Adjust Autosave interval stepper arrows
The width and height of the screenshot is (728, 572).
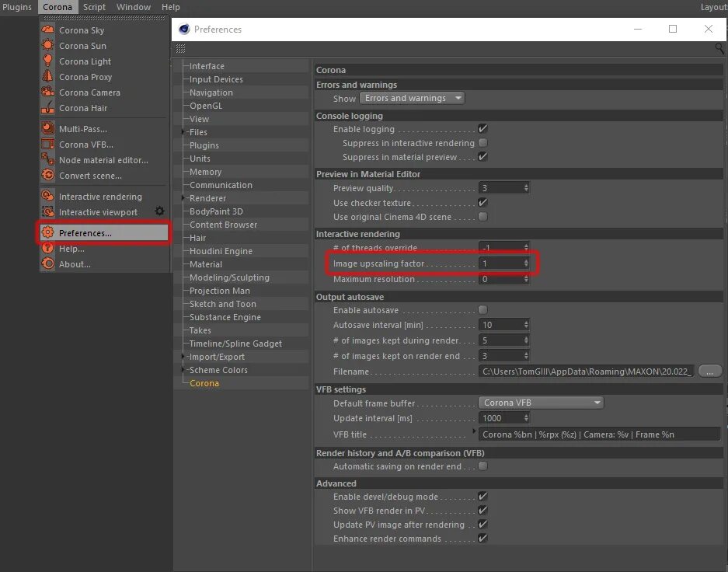click(x=526, y=325)
